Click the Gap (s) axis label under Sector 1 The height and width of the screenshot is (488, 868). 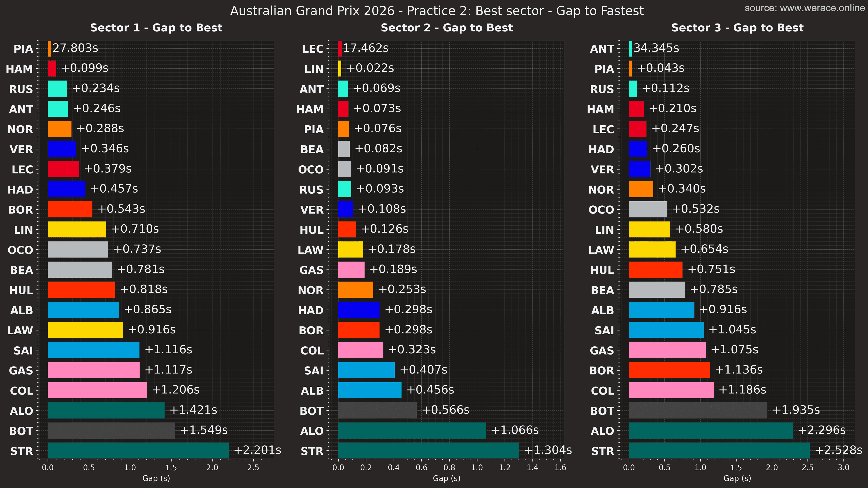(x=156, y=478)
